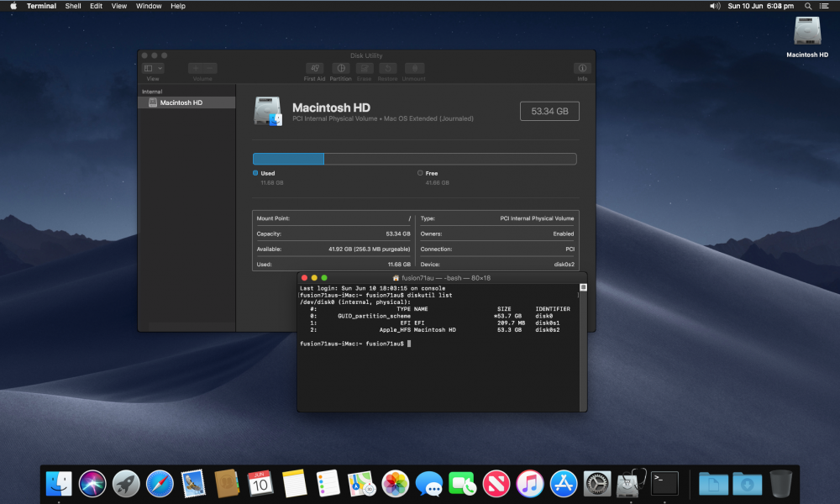The width and height of the screenshot is (840, 504).
Task: Click the Unmount toolbar icon
Action: (414, 69)
